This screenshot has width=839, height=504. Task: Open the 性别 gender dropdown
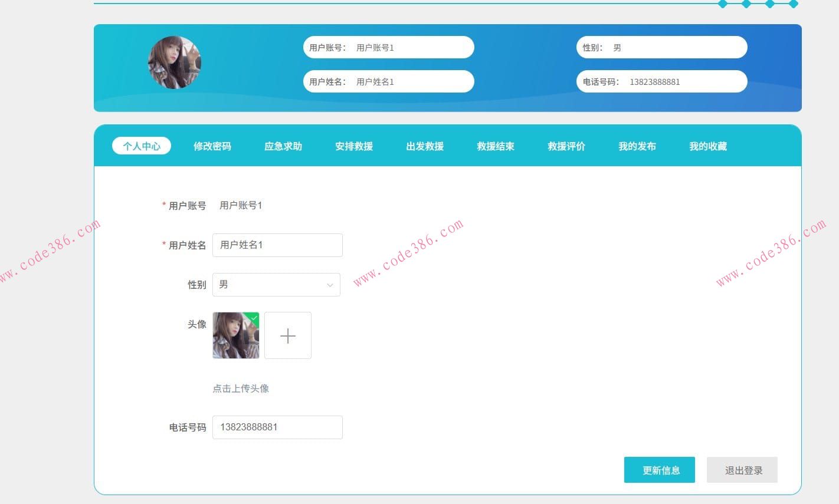tap(276, 284)
